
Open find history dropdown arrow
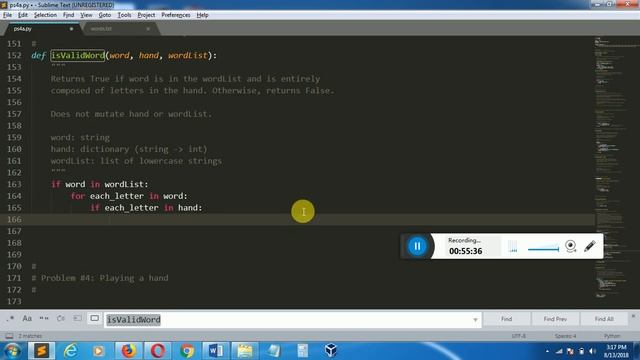pos(475,320)
